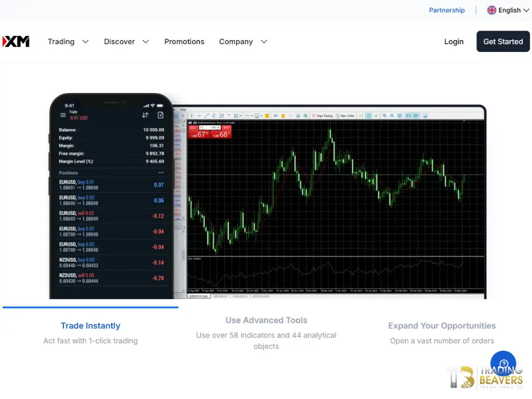Screen dimensions: 532x399
Task: Click the zoom in magnifier icon
Action: pos(385,116)
